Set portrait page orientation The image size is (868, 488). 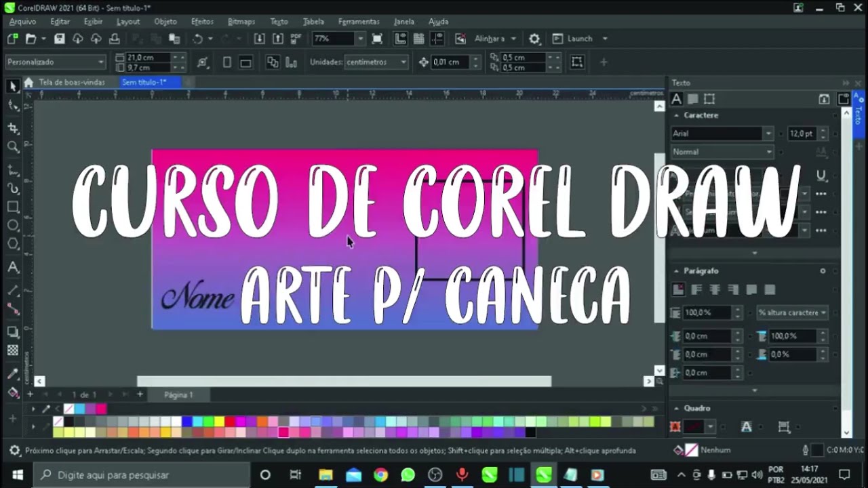[x=227, y=62]
